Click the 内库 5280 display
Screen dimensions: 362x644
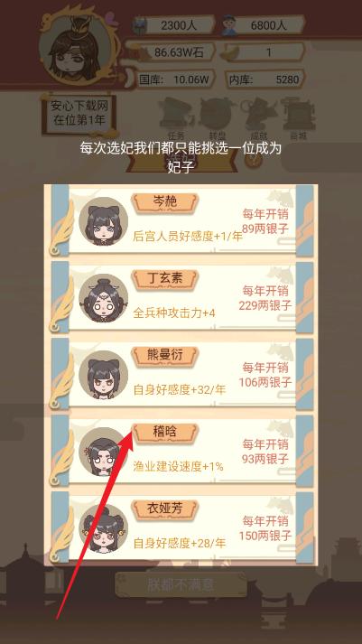pos(265,79)
